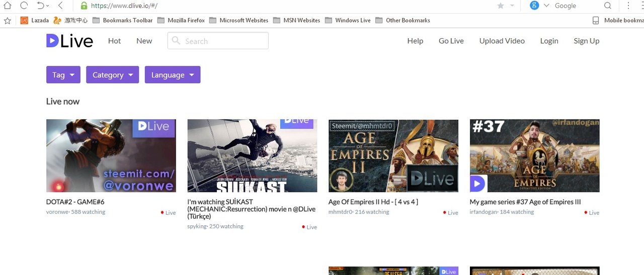Click the magnifier icon in DLive search
This screenshot has width=644, height=275.
[x=176, y=41]
